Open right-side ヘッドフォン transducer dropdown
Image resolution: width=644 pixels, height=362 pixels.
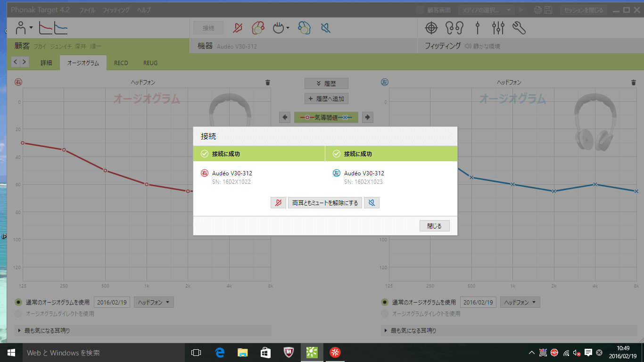click(154, 302)
